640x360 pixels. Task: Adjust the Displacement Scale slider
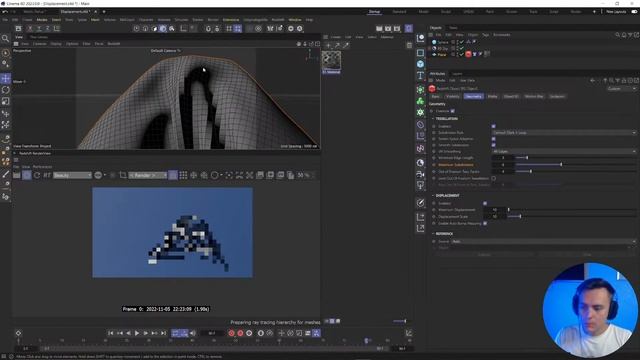coord(571,216)
